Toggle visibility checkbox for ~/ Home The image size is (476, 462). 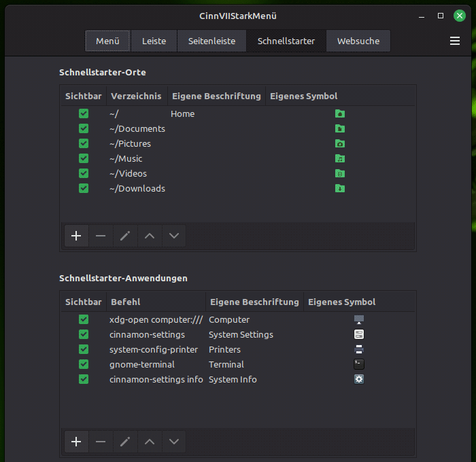click(x=84, y=113)
